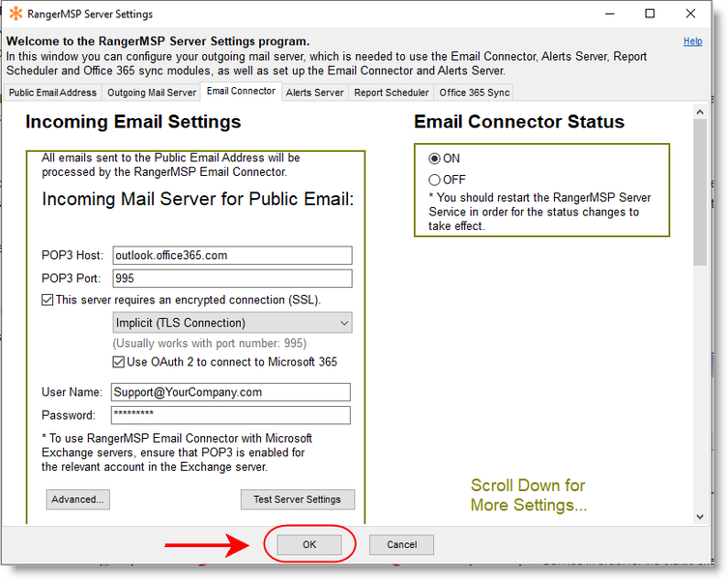Open the Help link

(692, 42)
